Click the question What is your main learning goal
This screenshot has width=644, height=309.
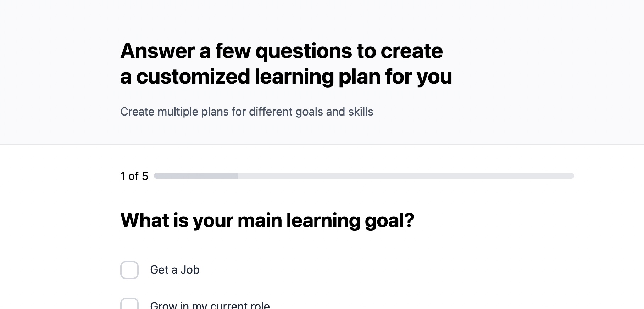(267, 220)
